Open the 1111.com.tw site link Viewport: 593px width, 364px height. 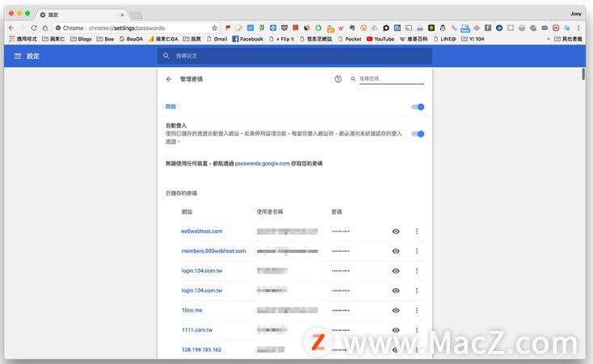197,330
